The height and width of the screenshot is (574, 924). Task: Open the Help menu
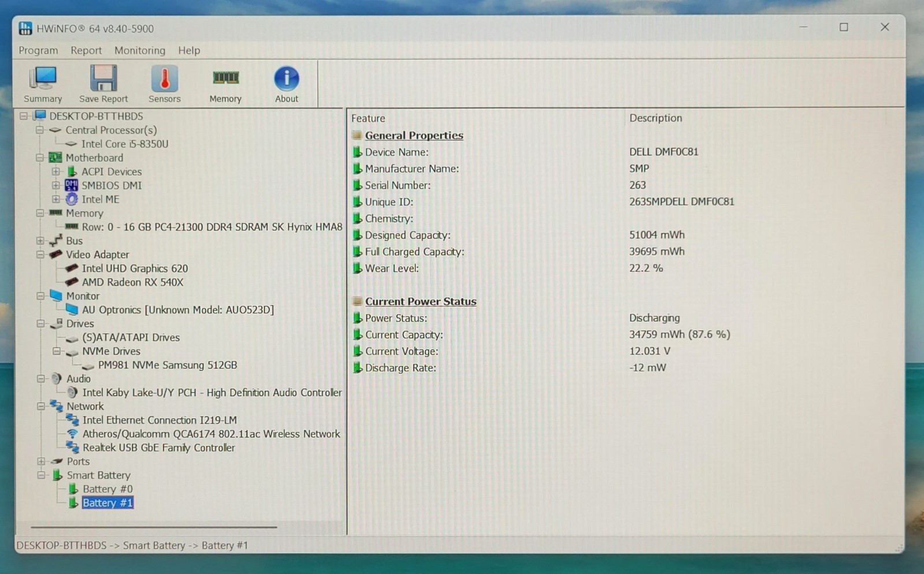pyautogui.click(x=189, y=50)
